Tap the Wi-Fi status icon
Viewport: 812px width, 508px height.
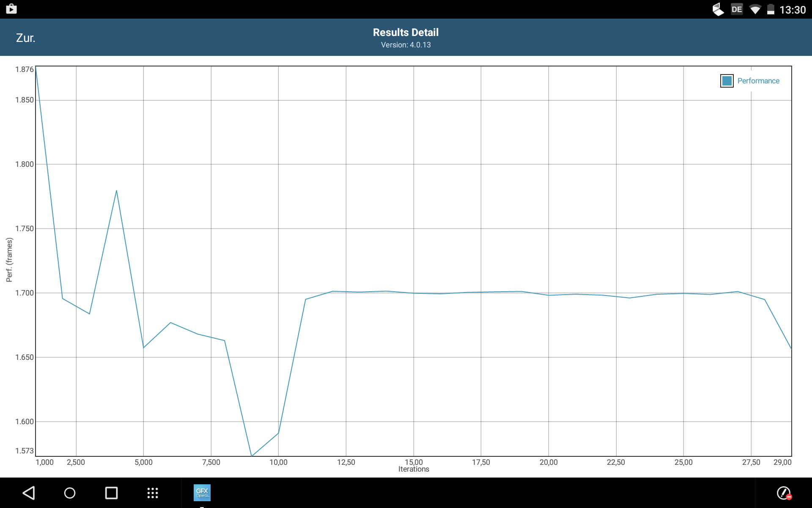[x=755, y=9]
